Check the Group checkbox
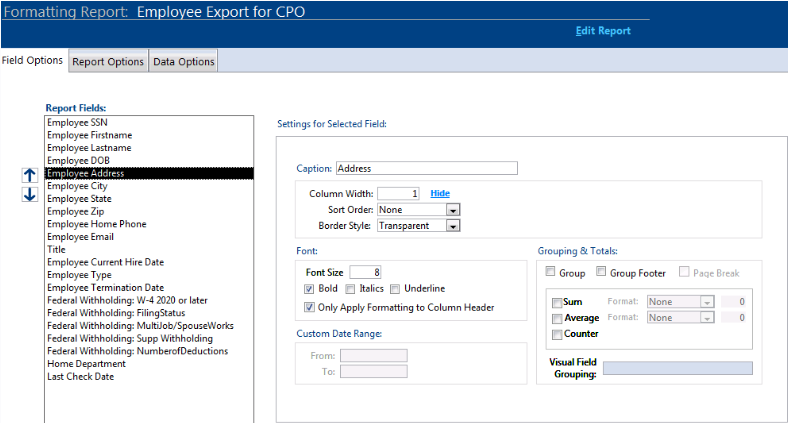The width and height of the screenshot is (788, 423). pos(550,272)
